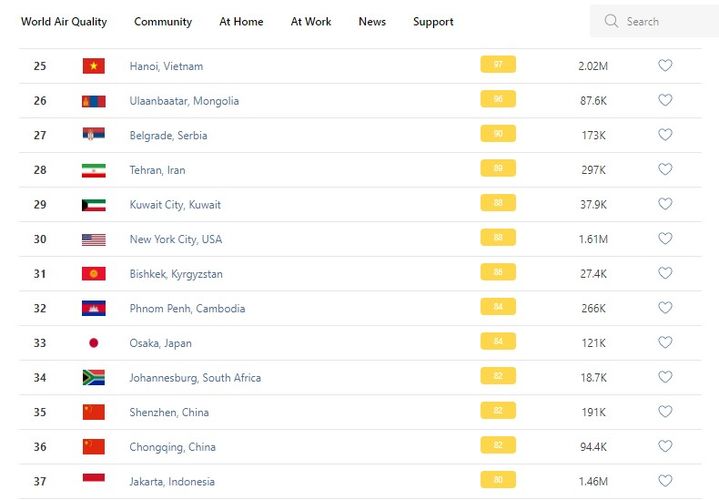Click the Cambodia flag icon
The height and width of the screenshot is (500, 719).
93,308
